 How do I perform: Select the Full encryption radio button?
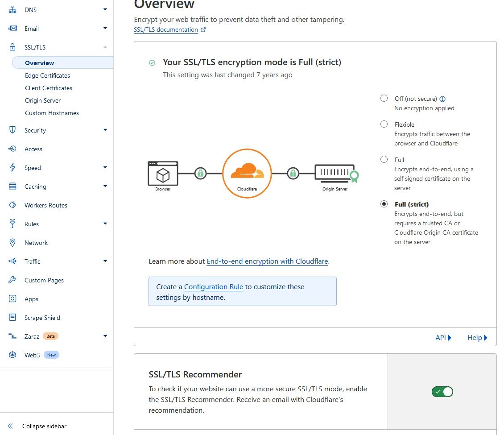[384, 159]
